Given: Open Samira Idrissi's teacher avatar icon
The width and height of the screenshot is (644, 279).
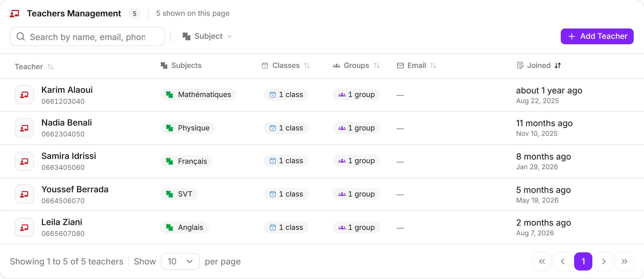Looking at the screenshot, I should pyautogui.click(x=24, y=161).
